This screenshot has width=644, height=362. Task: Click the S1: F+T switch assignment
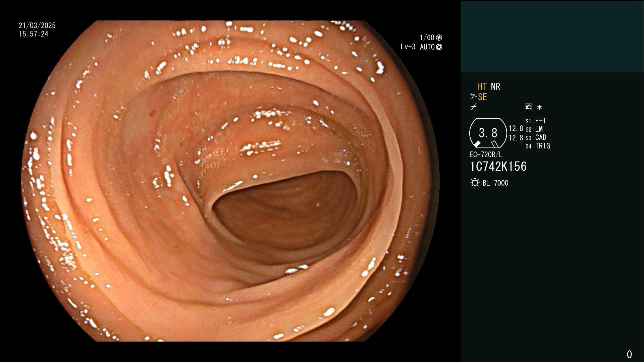click(536, 121)
